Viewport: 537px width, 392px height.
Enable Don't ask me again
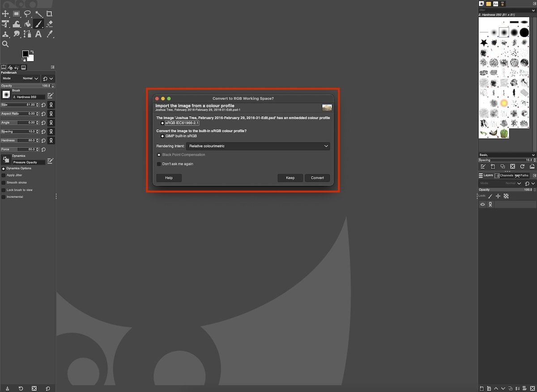click(158, 164)
